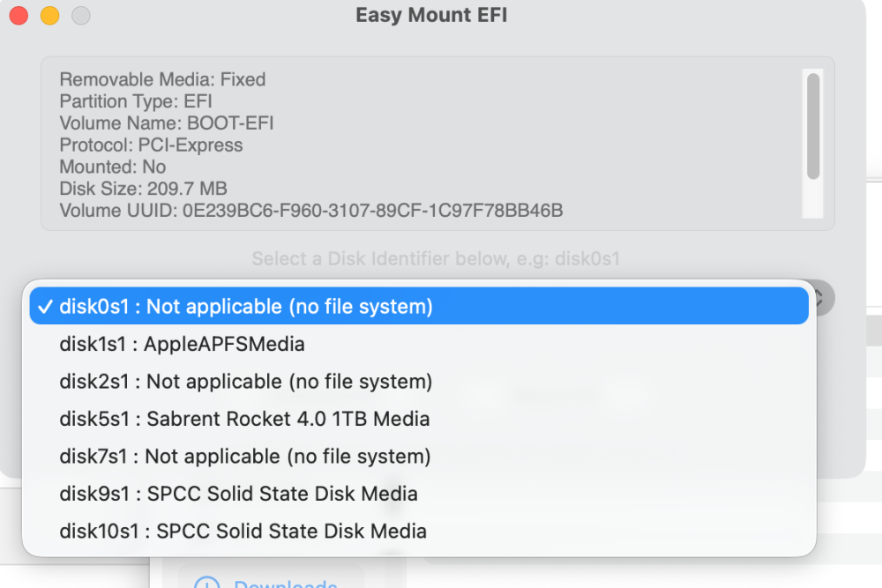Click the Downloads sidebar icon
The width and height of the screenshot is (882, 588).
tap(206, 583)
